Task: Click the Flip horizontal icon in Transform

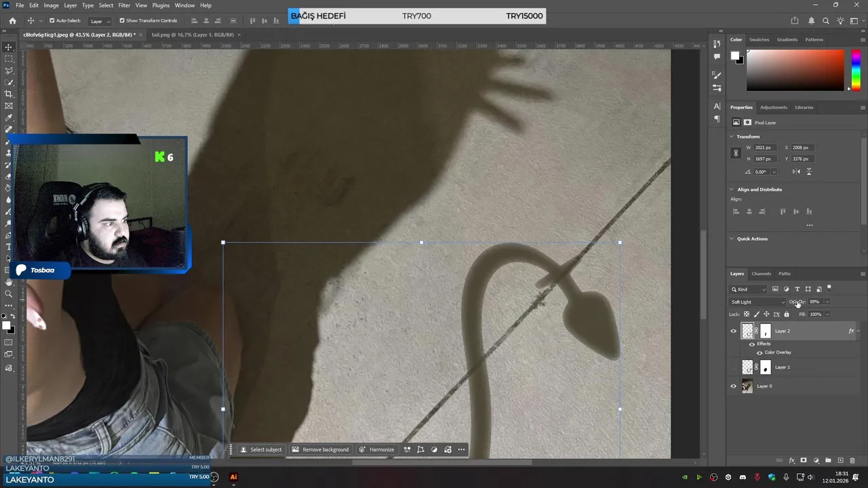Action: 797,171
